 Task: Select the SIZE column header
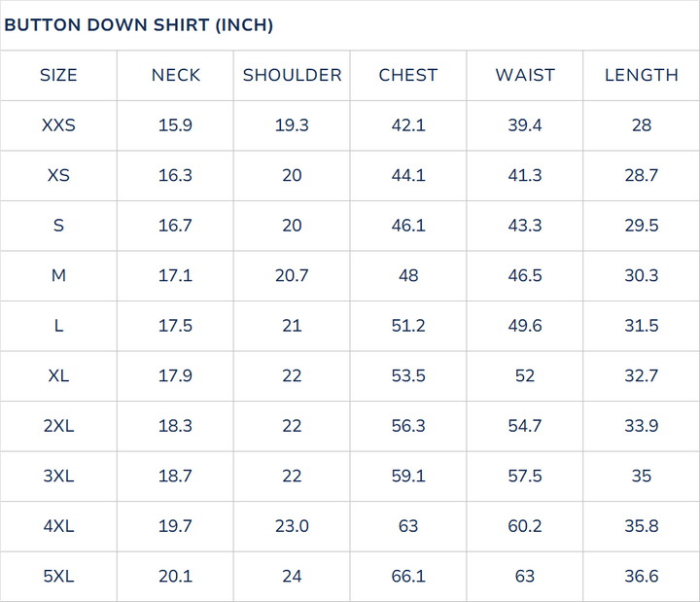point(58,75)
